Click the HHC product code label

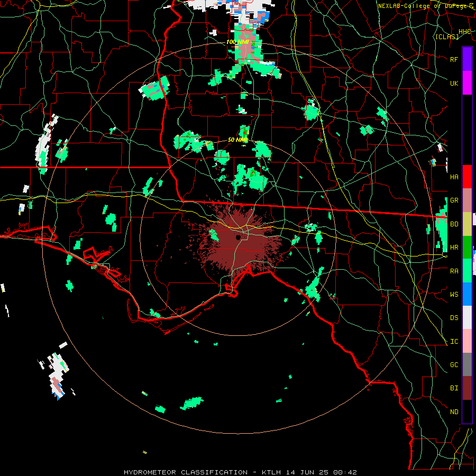pos(464,32)
